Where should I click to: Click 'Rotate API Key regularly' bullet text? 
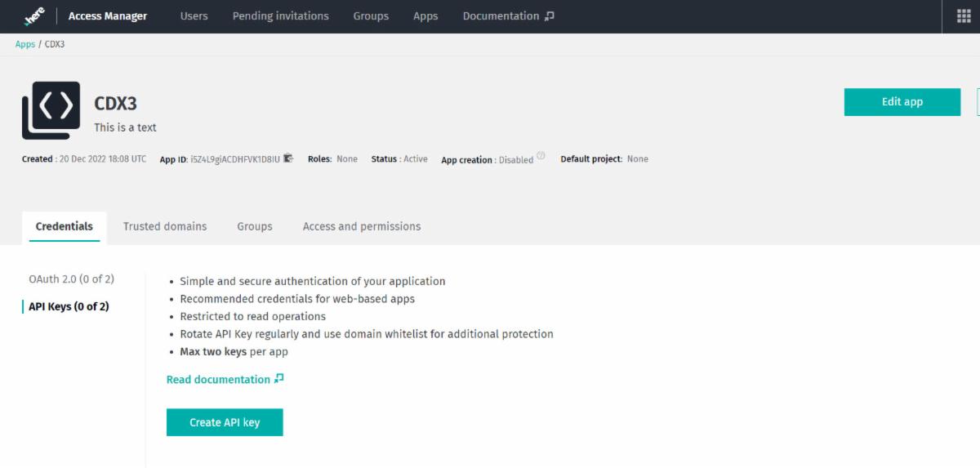[367, 334]
